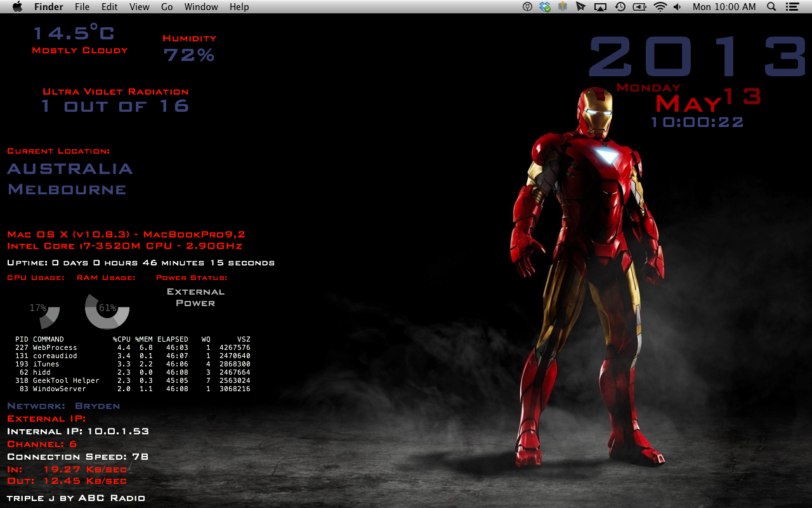Click the circular symbol icon left of Dropbox
812x508 pixels.
click(527, 7)
